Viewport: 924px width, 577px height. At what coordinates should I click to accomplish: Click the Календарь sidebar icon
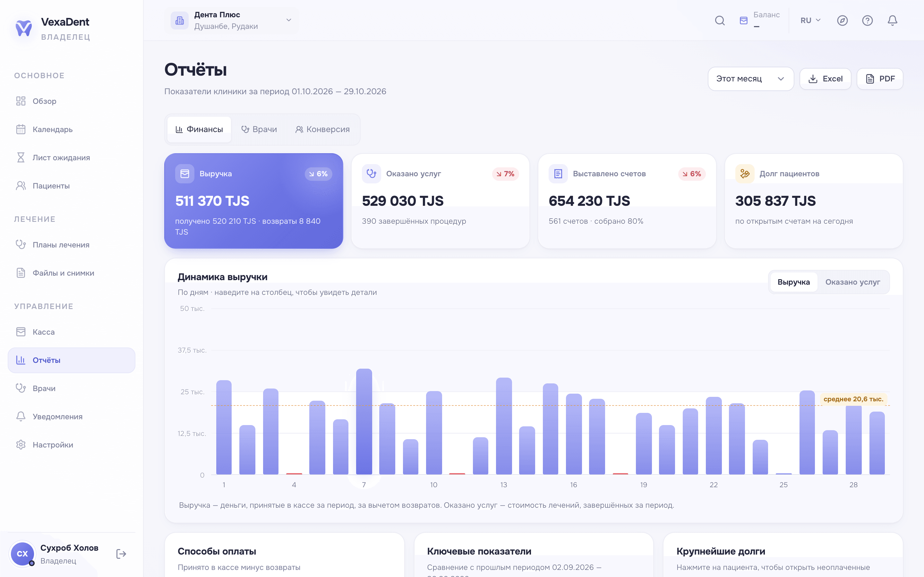click(21, 130)
